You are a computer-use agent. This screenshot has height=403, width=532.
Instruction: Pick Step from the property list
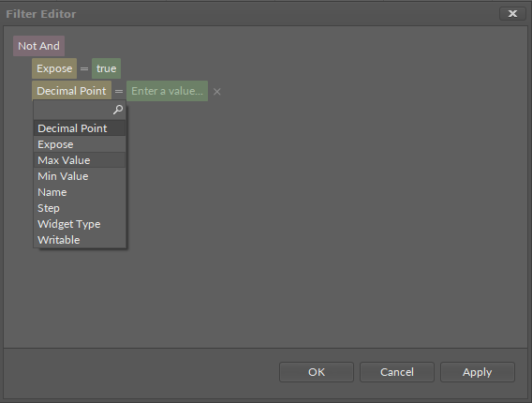80,208
